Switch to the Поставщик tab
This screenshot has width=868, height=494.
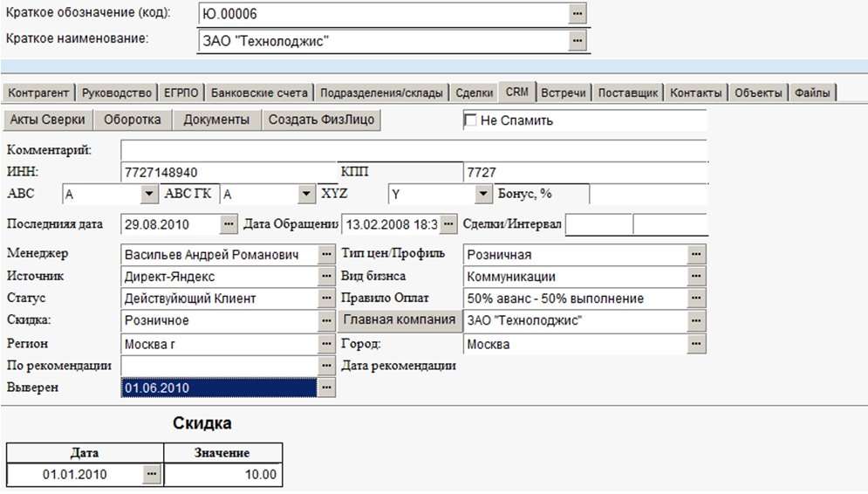click(628, 93)
